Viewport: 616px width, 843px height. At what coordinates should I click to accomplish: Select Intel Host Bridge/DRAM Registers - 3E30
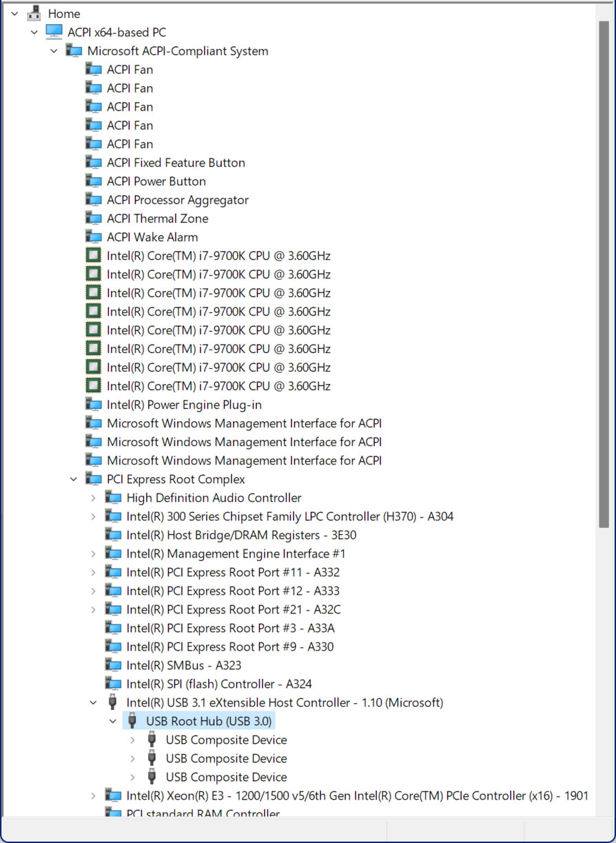(x=241, y=535)
